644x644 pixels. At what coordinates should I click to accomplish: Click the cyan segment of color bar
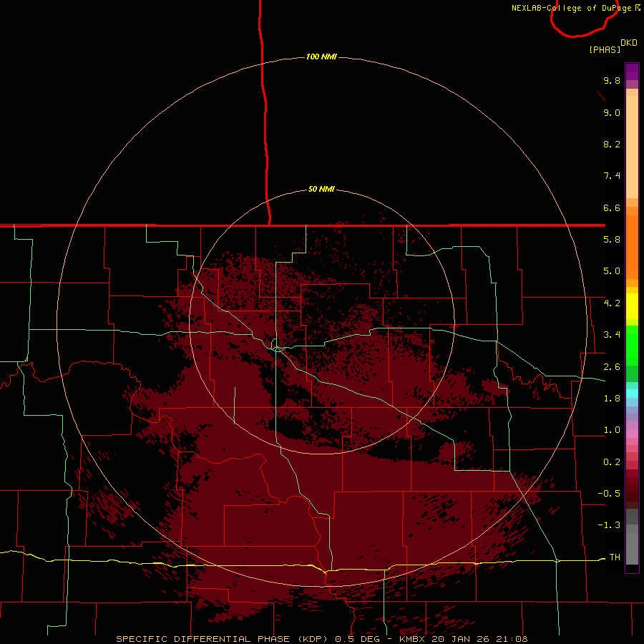pyautogui.click(x=632, y=394)
